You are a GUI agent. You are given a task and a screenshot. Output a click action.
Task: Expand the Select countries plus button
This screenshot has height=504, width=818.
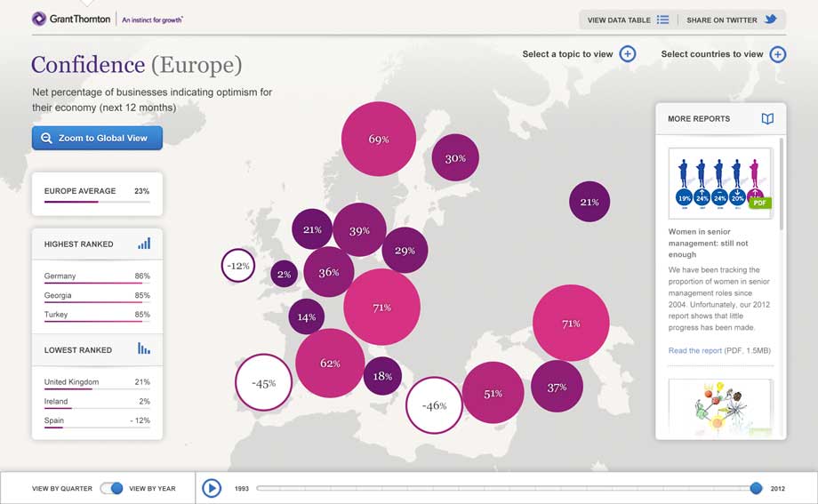click(778, 54)
